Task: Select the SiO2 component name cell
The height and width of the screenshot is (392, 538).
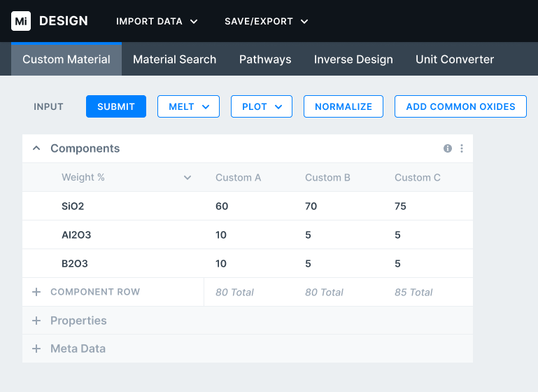Action: tap(73, 206)
